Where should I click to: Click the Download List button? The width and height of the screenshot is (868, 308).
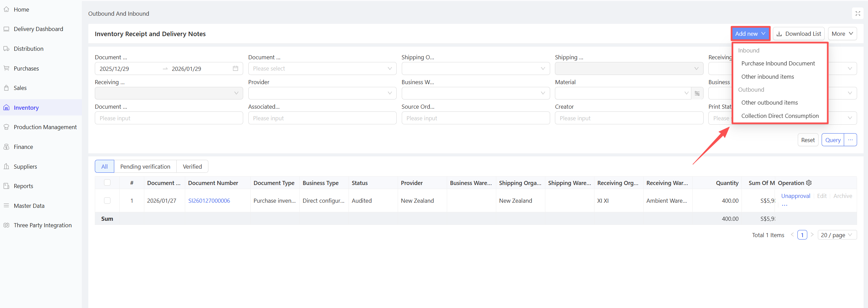pyautogui.click(x=798, y=34)
